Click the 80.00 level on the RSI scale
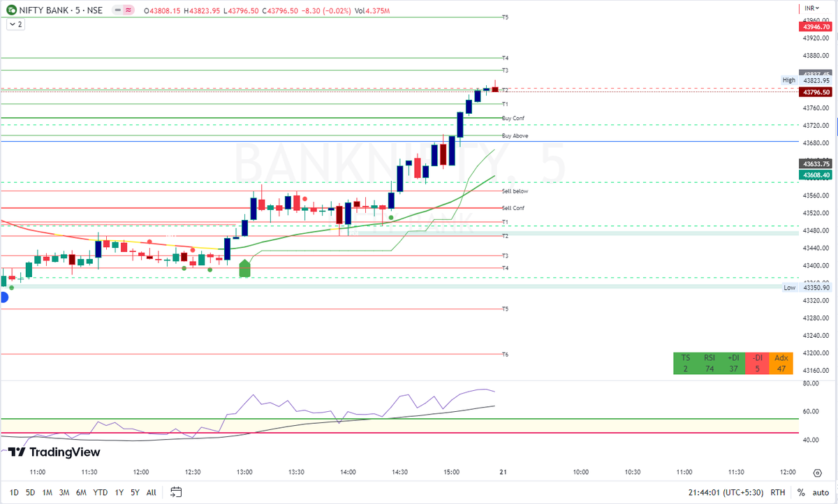Screen dimensions: 838x504 click(x=811, y=383)
